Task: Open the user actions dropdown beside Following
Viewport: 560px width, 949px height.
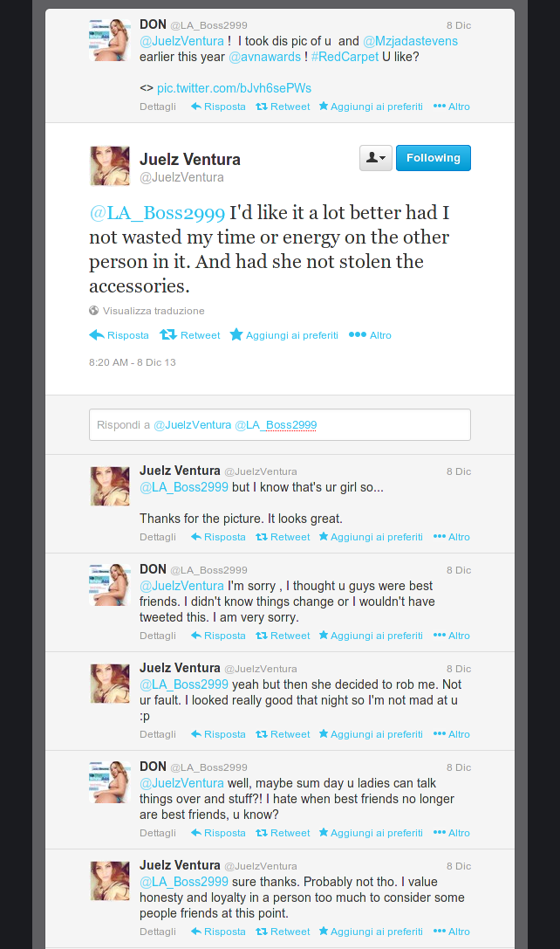Action: pos(376,158)
